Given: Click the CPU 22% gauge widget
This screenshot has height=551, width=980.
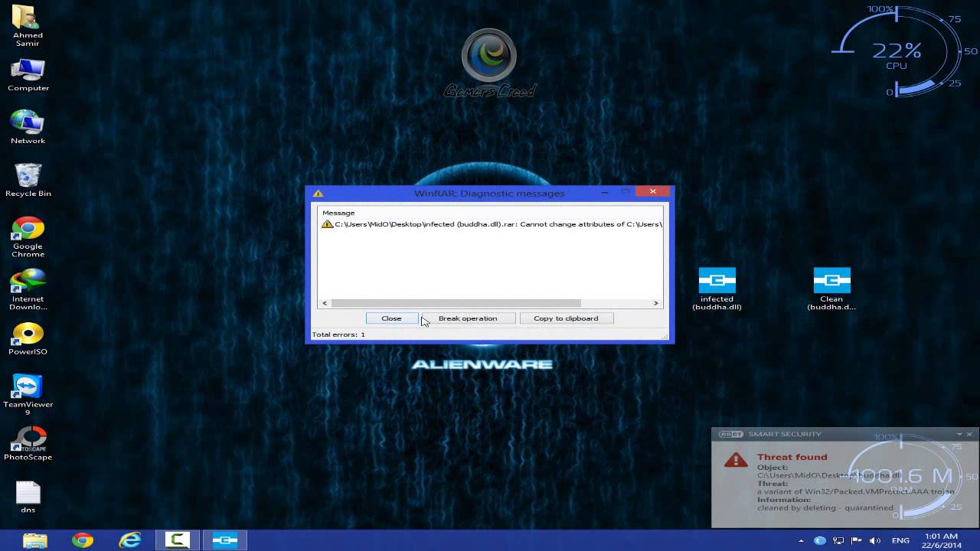Looking at the screenshot, I should (905, 52).
